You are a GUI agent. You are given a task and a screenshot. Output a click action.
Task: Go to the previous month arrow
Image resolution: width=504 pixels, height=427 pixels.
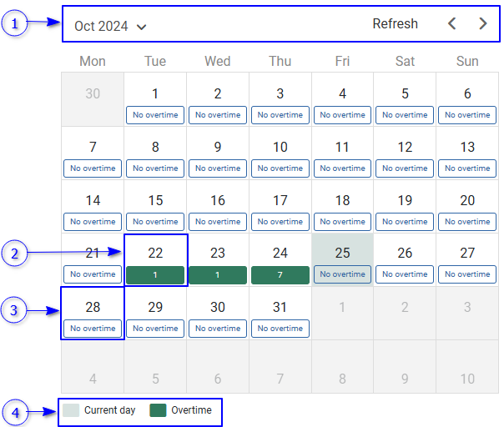(452, 24)
